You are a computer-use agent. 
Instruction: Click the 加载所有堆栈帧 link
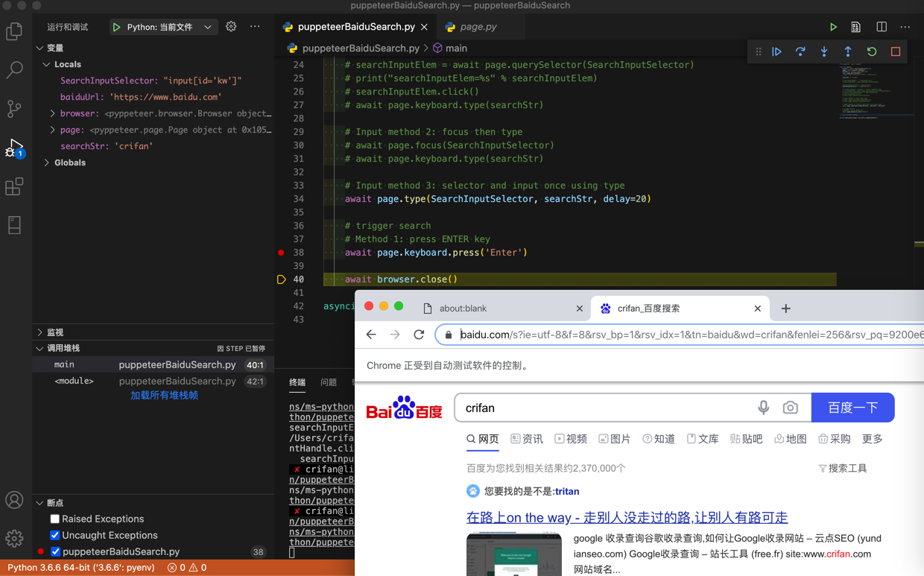(164, 396)
